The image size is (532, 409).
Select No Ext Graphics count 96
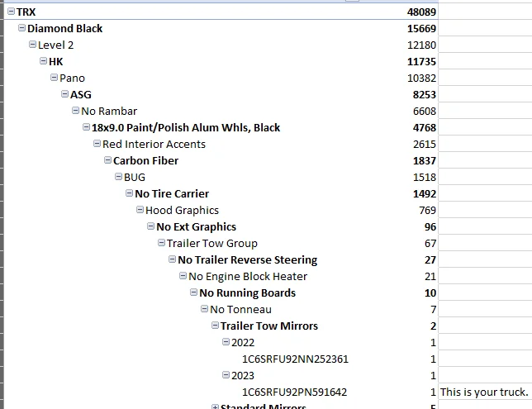pos(430,226)
